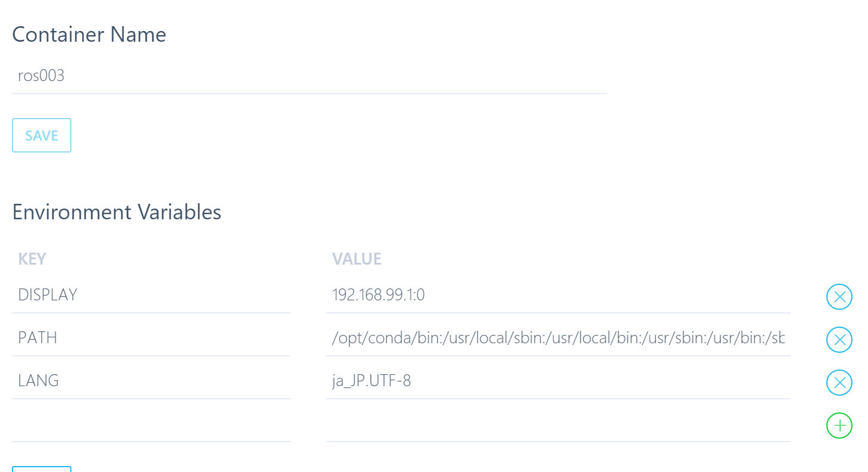Focus the empty new value field
This screenshot has width=868, height=472.
(558, 424)
